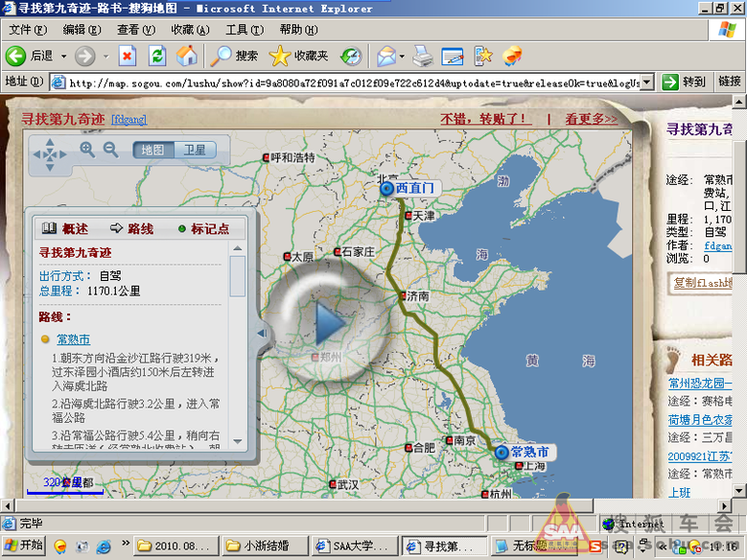Open the Forward button history dropdown
This screenshot has height=560, width=747.
tap(106, 57)
